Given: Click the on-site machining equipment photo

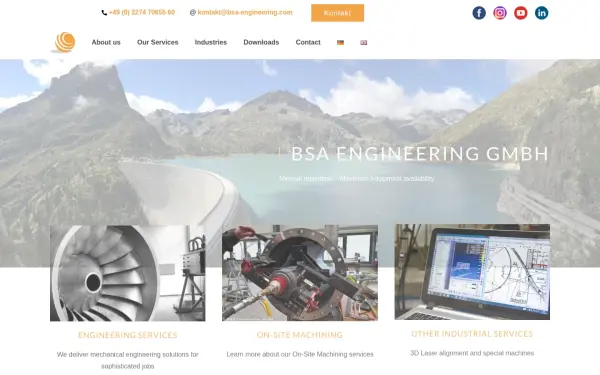Looking at the screenshot, I should click(300, 273).
